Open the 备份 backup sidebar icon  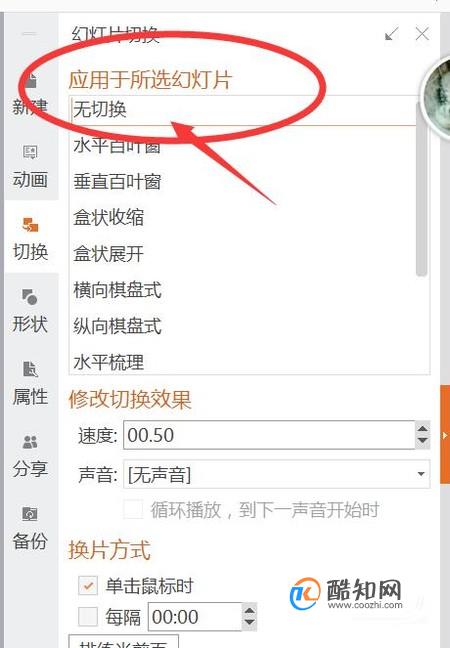pos(30,528)
